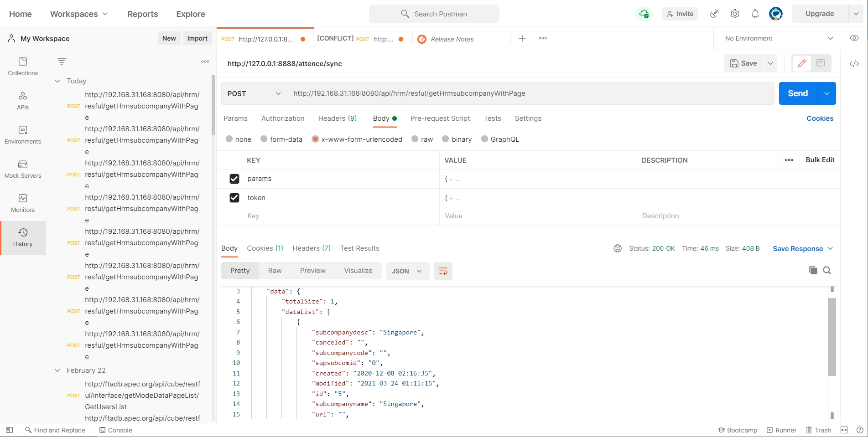Open the POST method dropdown
This screenshot has height=437, width=868.
click(254, 93)
